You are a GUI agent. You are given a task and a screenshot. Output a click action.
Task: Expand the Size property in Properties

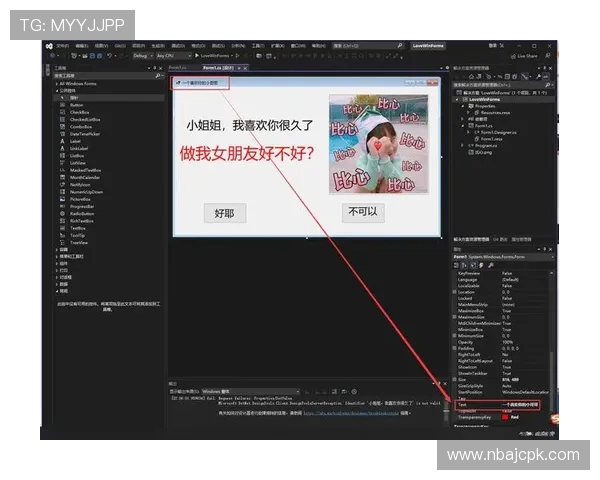click(455, 380)
